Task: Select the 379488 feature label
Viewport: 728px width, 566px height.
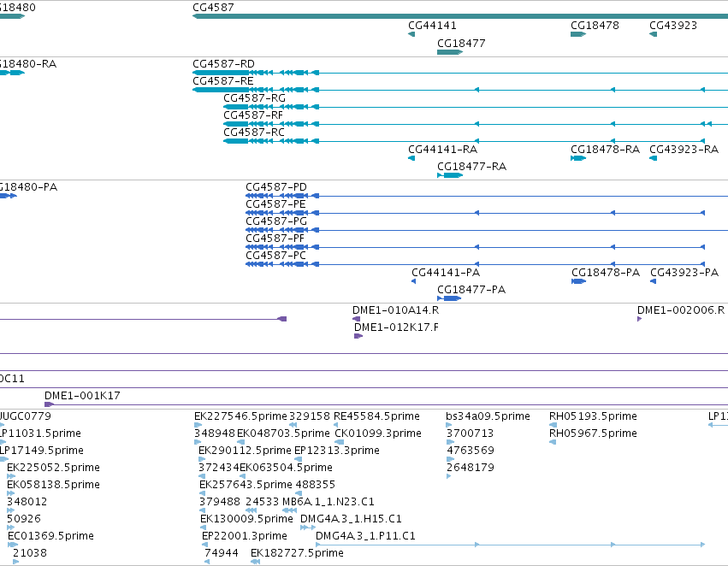Action: (x=220, y=502)
